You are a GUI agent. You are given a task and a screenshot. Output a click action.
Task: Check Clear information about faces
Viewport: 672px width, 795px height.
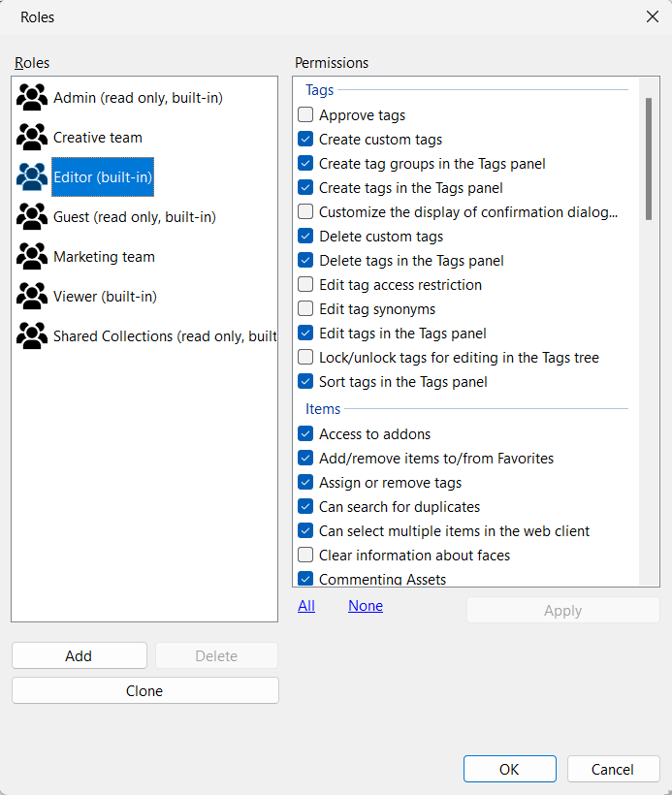[x=306, y=556]
